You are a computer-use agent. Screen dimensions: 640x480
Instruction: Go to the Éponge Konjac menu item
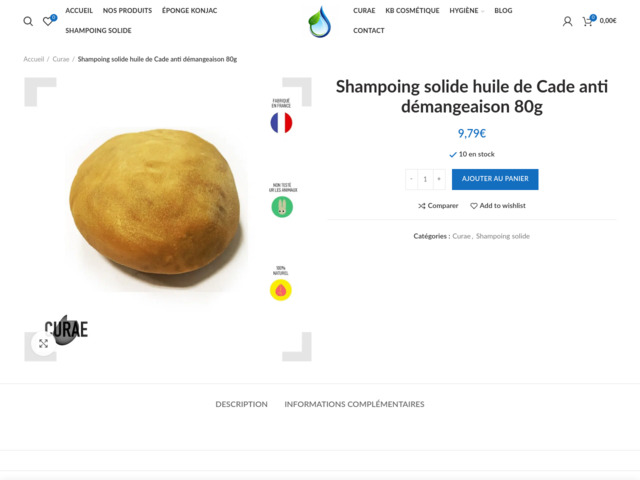coord(189,11)
